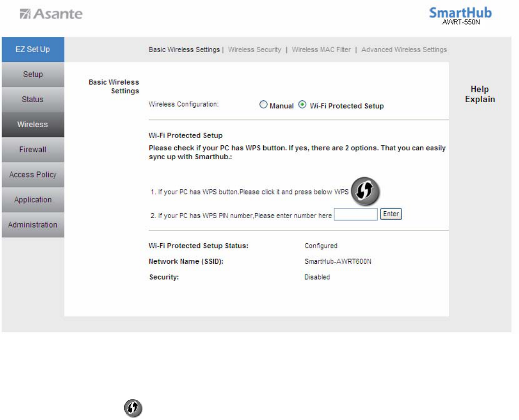Click the small WPS icon below page
Viewport: 519px width, 420px height.
133,408
